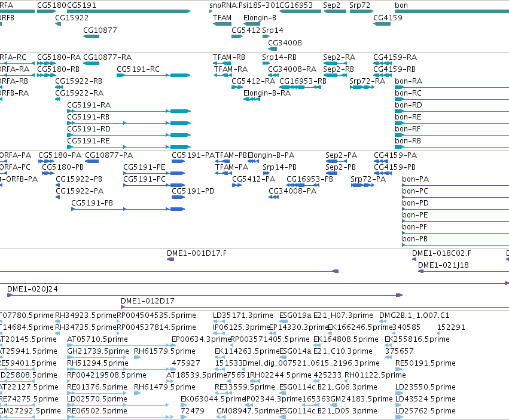Screen dimensions: 509x420
Task: Click the CG34008-PA protein label
Action: pyautogui.click(x=292, y=191)
